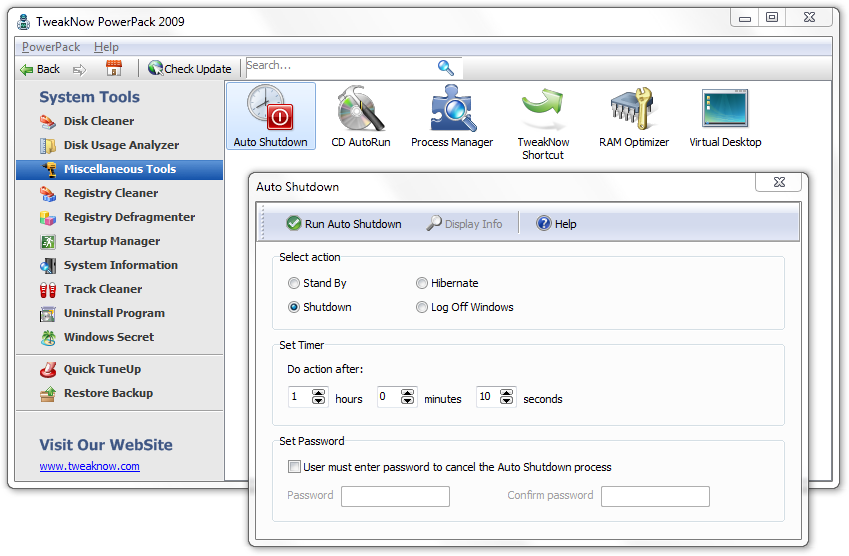Open the Virtual Desktop tool
Image resolution: width=849 pixels, height=556 pixels.
(x=725, y=116)
